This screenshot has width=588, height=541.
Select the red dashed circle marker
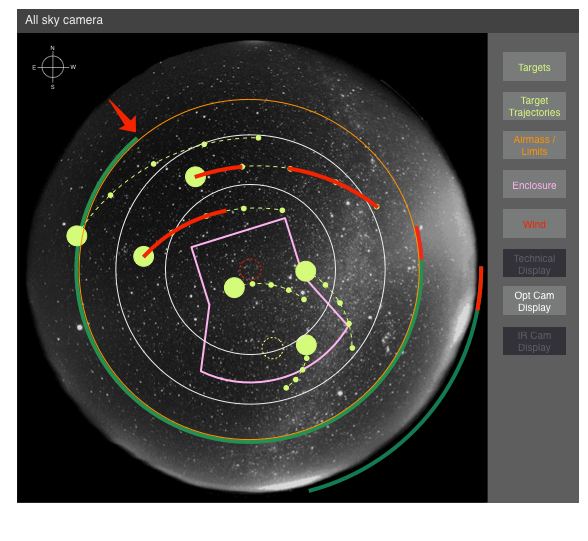coord(250,269)
